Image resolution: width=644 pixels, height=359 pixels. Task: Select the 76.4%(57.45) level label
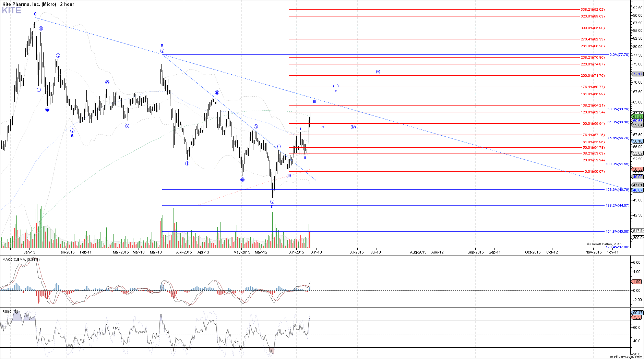[594, 135]
